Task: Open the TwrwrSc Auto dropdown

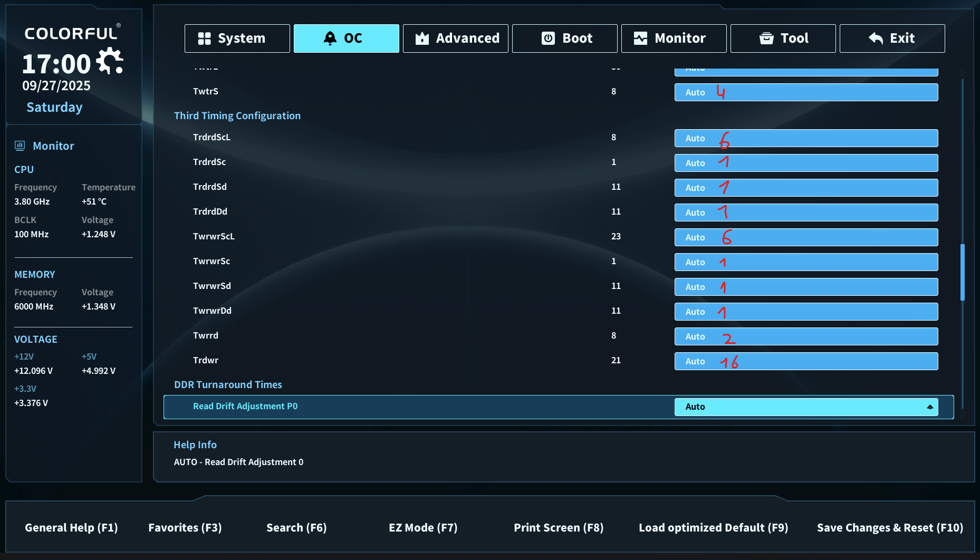Action: tap(806, 262)
